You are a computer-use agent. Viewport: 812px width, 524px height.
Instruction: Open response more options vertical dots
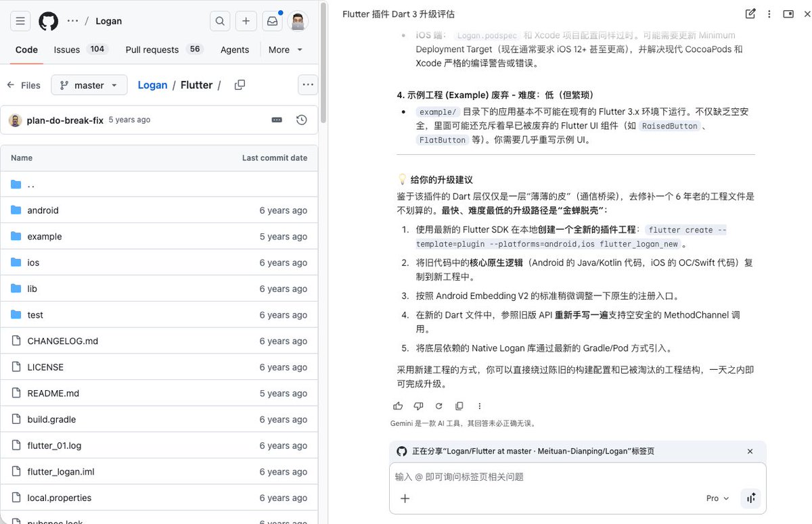[480, 406]
